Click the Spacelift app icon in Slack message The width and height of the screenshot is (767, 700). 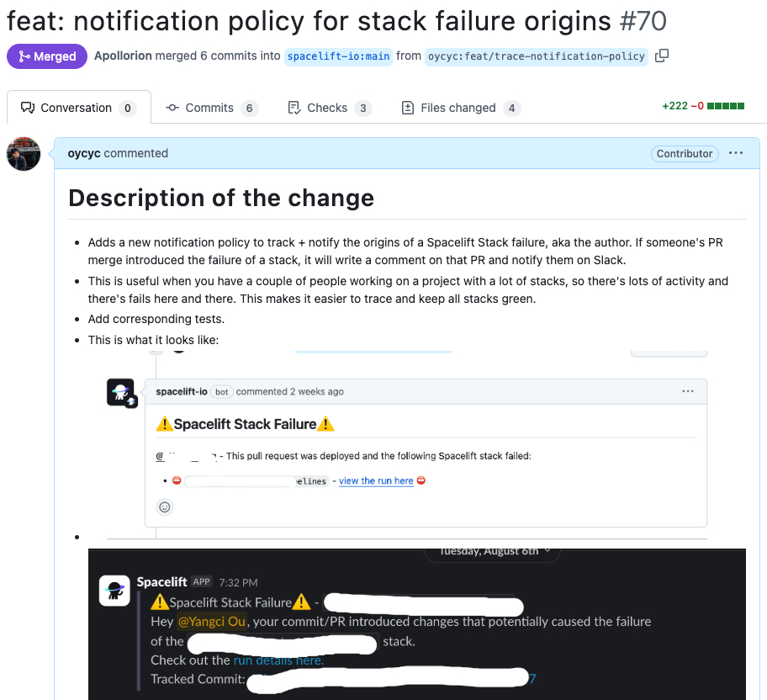point(114,591)
